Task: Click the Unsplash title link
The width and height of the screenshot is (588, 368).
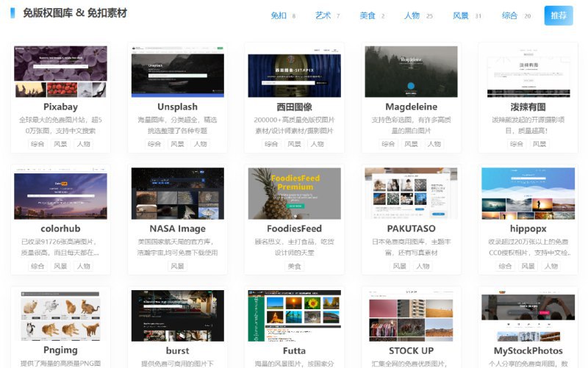Action: tap(177, 107)
